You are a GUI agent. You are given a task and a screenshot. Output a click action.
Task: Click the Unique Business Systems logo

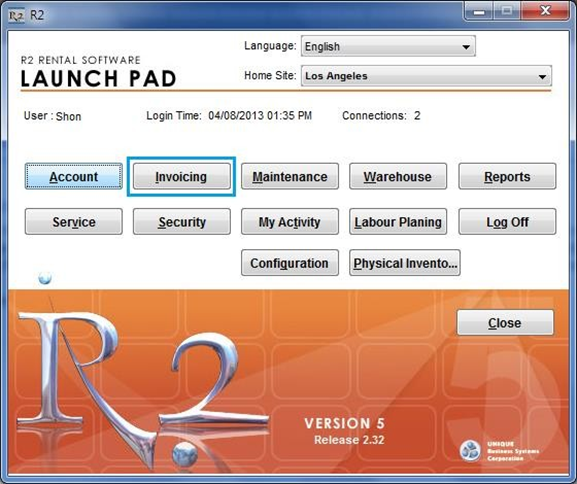(x=499, y=451)
